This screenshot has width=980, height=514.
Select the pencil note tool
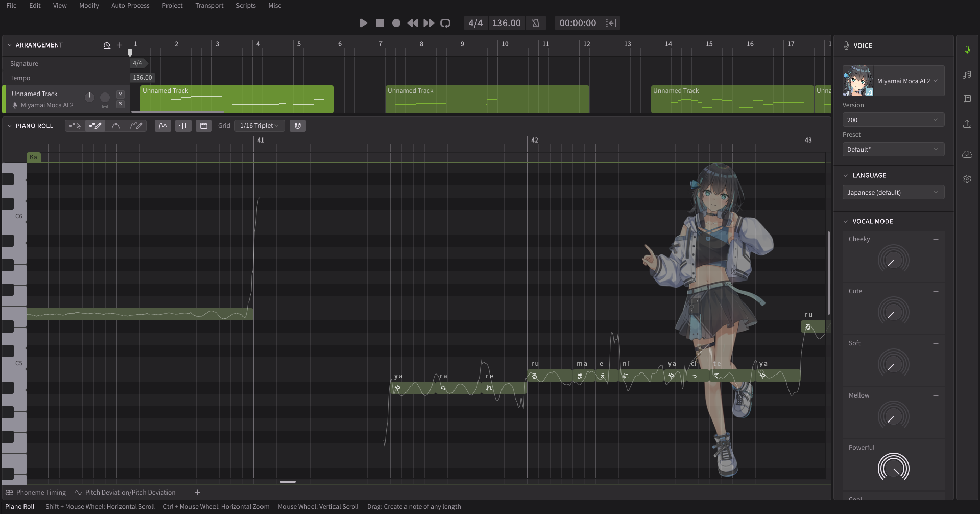click(x=95, y=126)
